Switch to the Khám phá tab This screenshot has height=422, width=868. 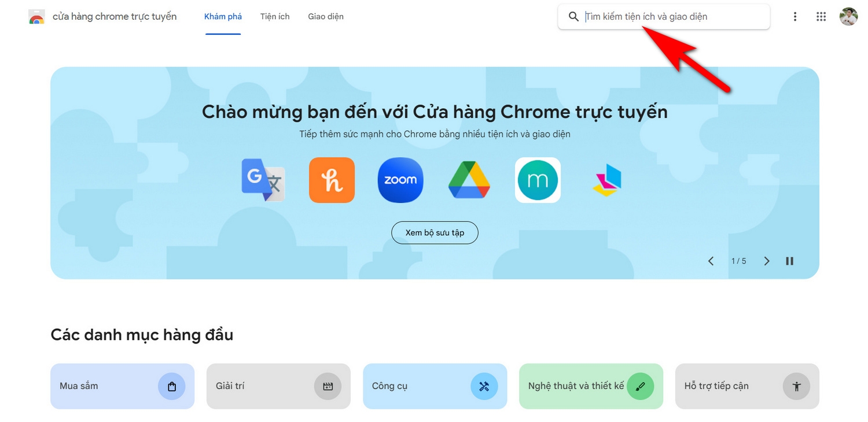click(223, 17)
